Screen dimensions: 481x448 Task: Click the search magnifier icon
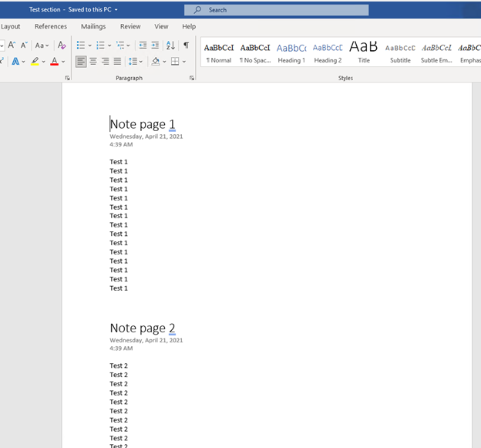click(197, 10)
